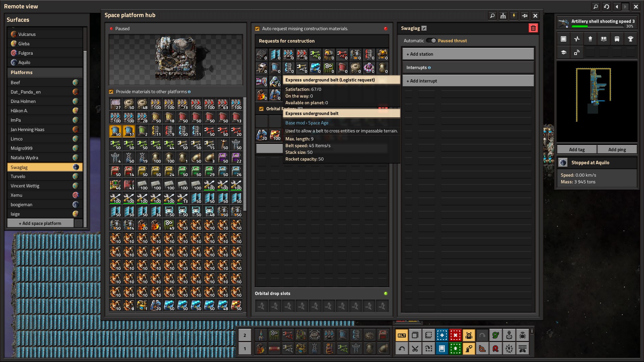The image size is (644, 362).
Task: Click the refresh icon in Remote view bar
Action: (x=606, y=6)
